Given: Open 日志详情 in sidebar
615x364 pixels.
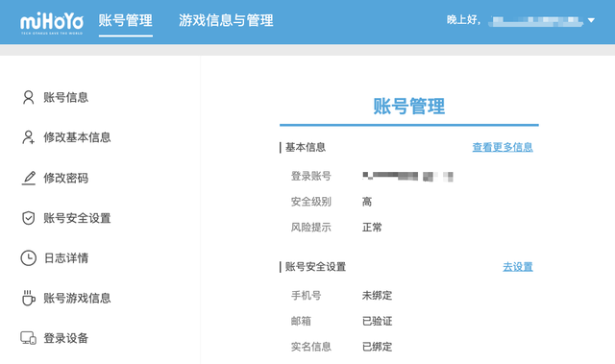Looking at the screenshot, I should 66,258.
